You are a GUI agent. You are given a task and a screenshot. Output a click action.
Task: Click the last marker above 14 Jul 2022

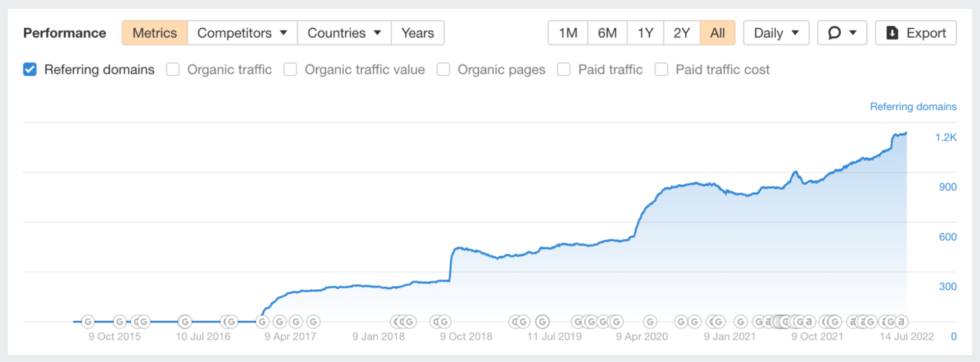pos(901,322)
